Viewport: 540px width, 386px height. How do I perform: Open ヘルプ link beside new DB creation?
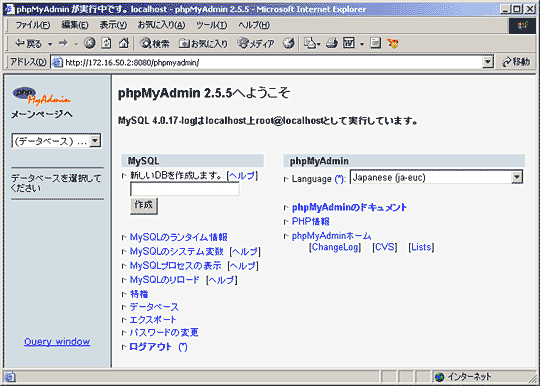pyautogui.click(x=242, y=176)
